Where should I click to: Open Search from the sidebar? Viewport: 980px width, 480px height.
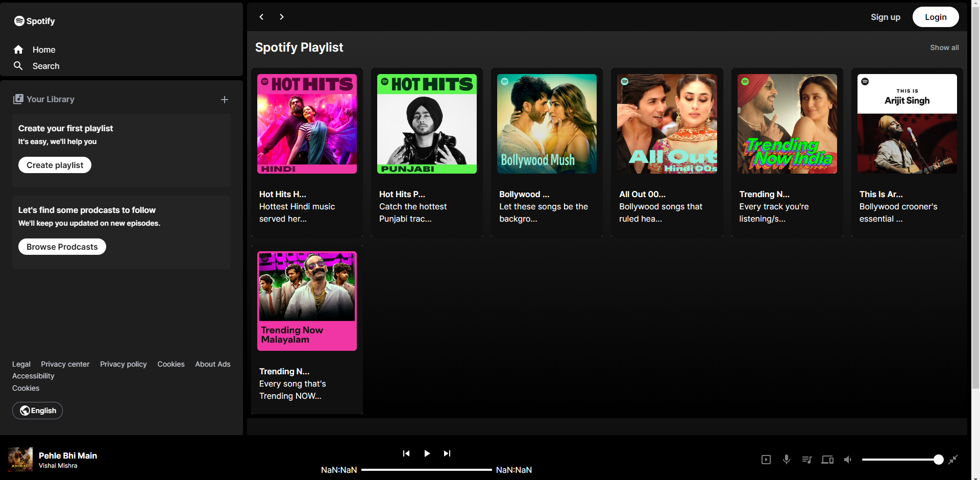[x=46, y=66]
